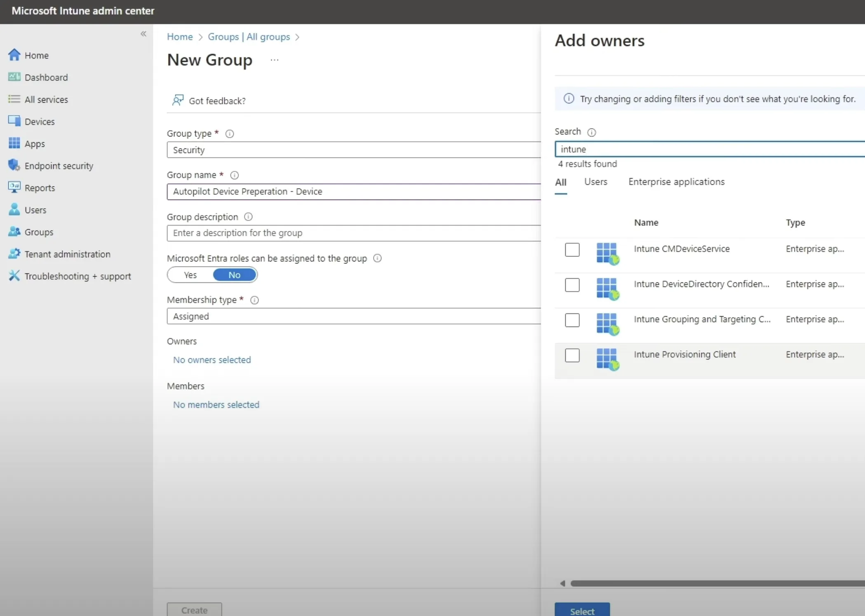Image resolution: width=865 pixels, height=616 pixels.
Task: Click the Got feedback icon
Action: pyautogui.click(x=178, y=100)
